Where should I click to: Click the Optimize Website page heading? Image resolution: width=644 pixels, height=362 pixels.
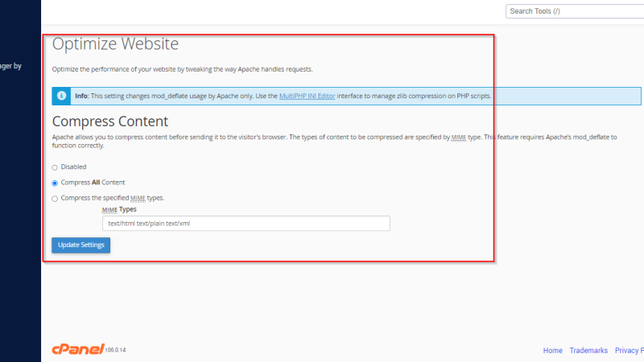(x=115, y=44)
